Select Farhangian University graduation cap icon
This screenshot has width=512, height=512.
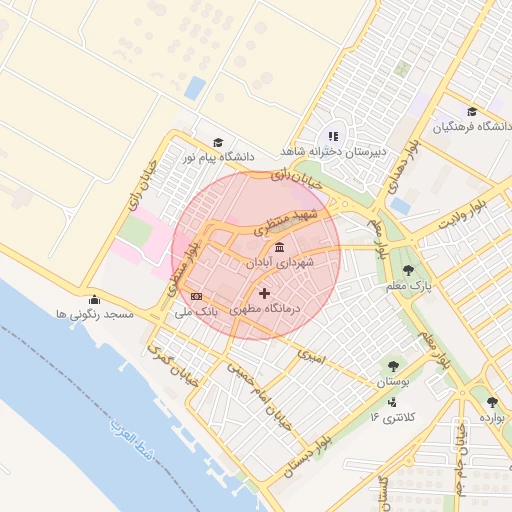click(x=472, y=111)
